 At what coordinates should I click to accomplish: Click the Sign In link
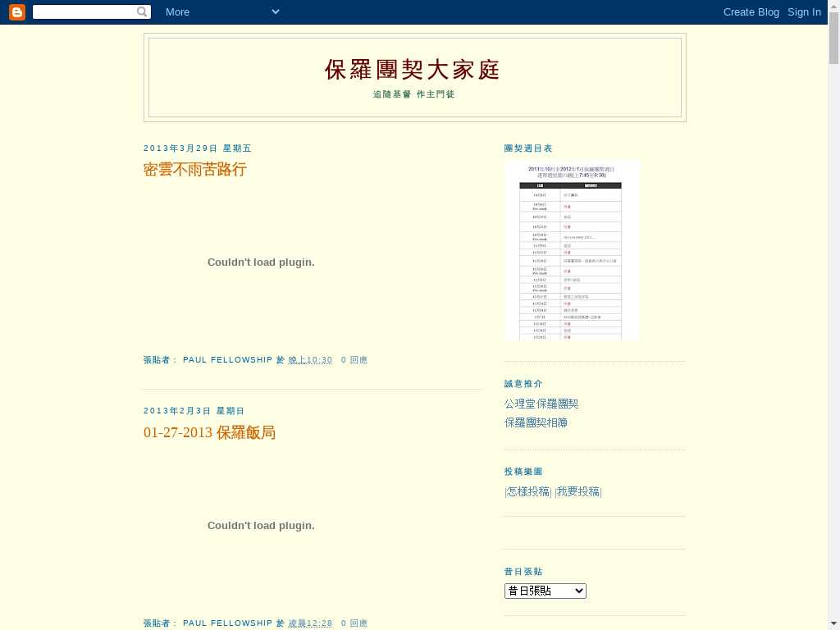804,11
